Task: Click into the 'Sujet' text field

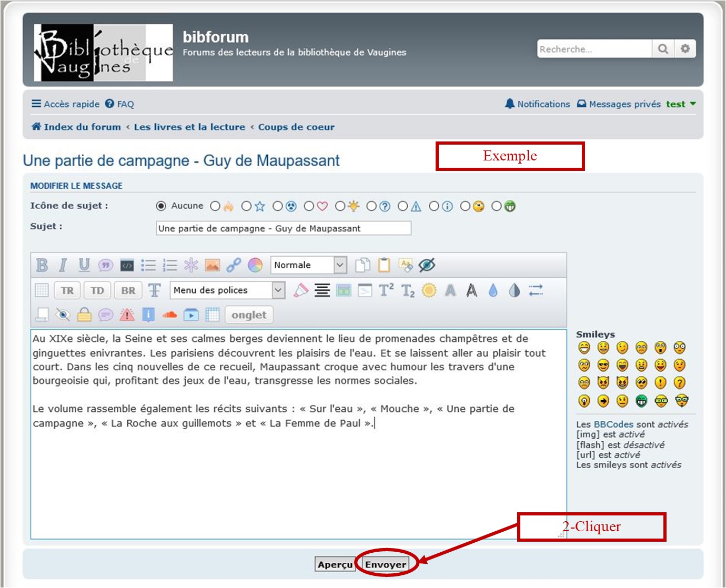Action: tap(283, 228)
